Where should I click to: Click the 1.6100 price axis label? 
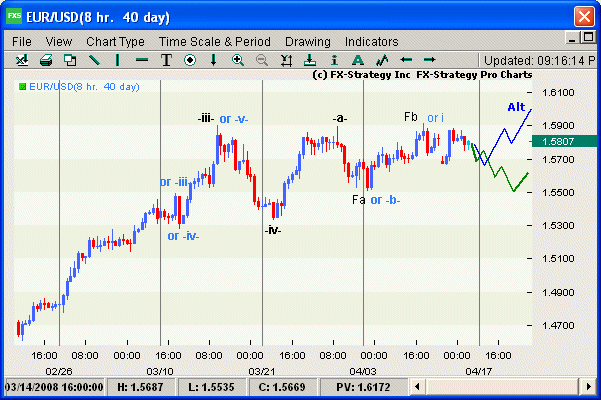tap(558, 92)
